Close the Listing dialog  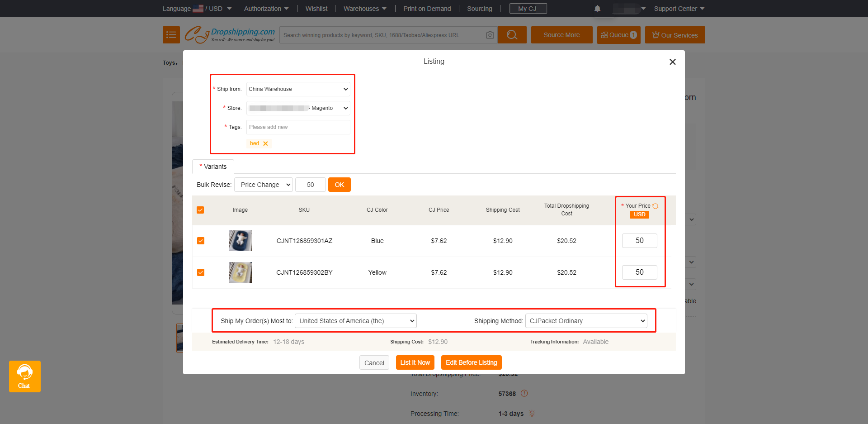(672, 62)
